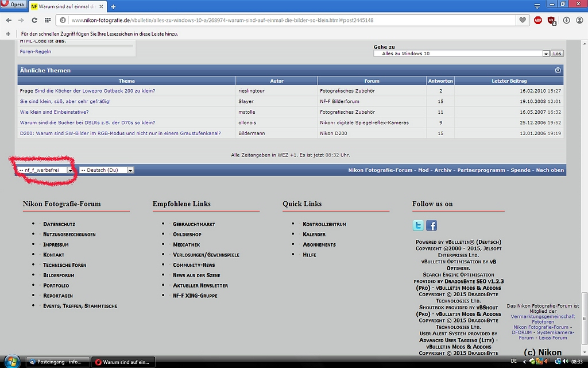Viewport: 588px width, 368px height.
Task: Open the Datenschutz footer link
Action: [x=59, y=224]
